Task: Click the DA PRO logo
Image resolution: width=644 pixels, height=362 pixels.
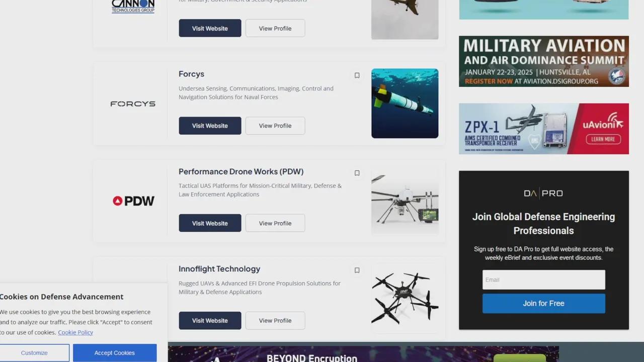Action: pos(543,193)
